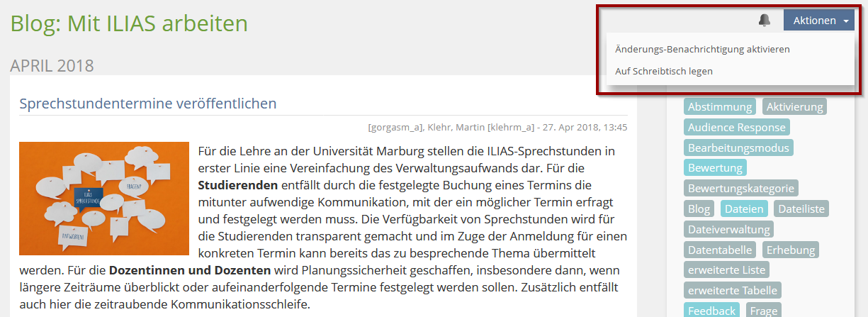Choose Auf Schreibtisch legen menu entry
868x317 pixels.
point(664,72)
